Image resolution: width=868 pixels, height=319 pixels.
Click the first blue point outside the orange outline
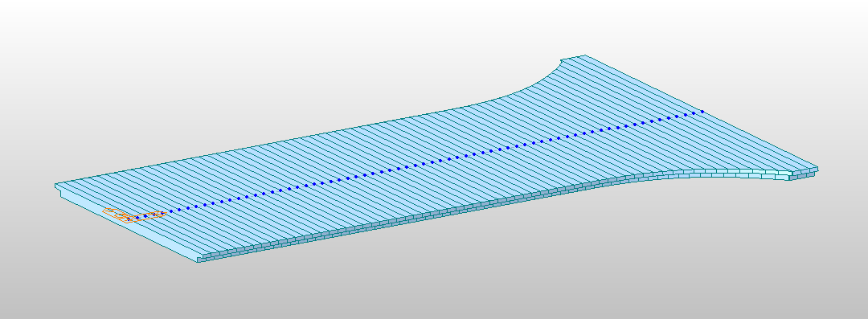pyautogui.click(x=171, y=211)
